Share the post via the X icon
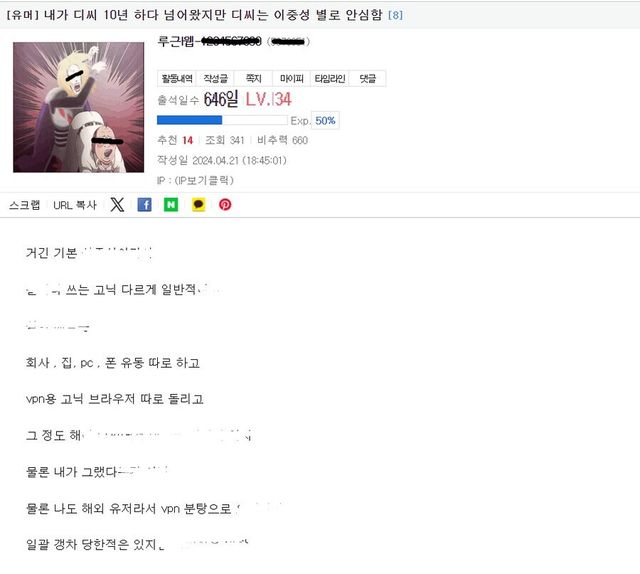640x574 pixels. click(x=117, y=205)
